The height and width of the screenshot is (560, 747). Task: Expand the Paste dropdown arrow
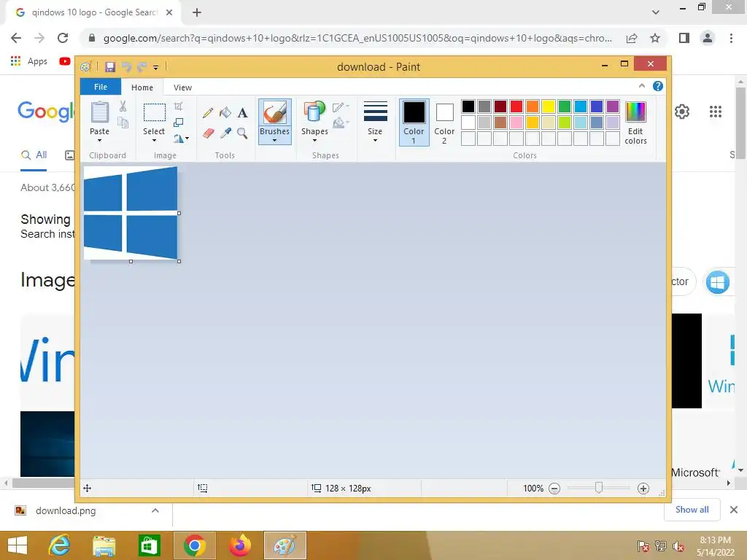99,141
